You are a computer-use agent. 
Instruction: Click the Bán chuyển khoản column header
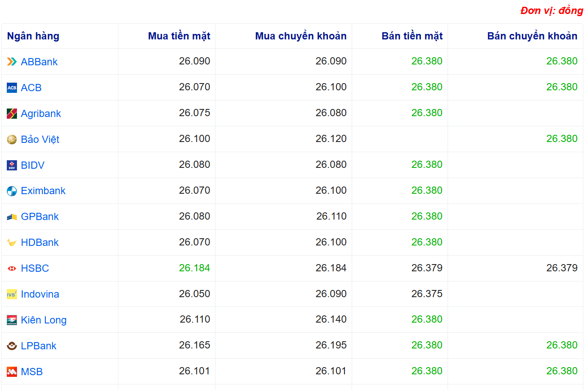point(532,36)
